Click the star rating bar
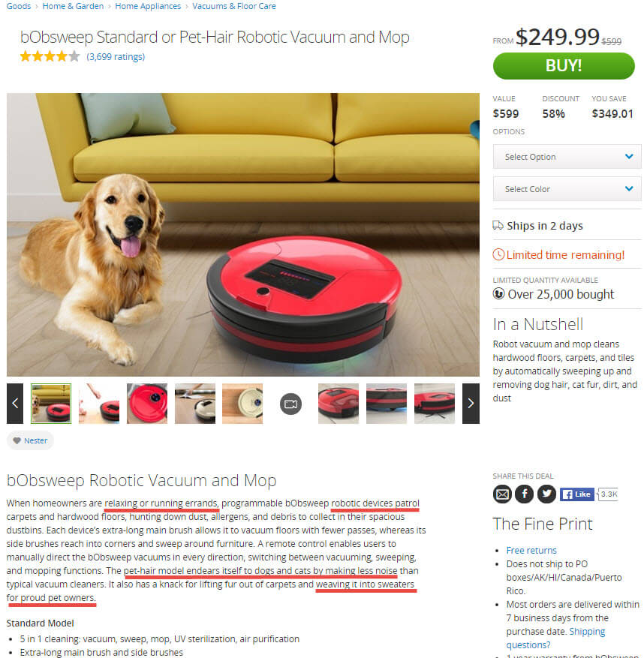 [x=50, y=56]
